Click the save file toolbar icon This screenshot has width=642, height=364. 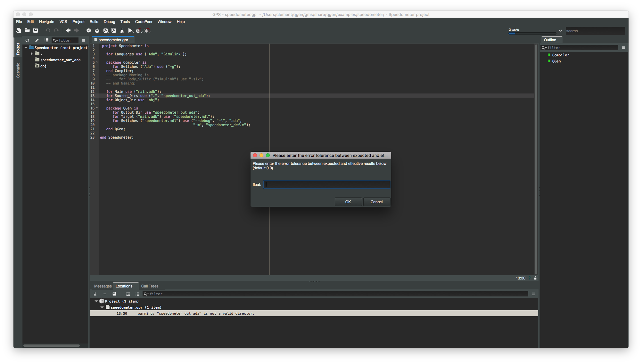[36, 30]
